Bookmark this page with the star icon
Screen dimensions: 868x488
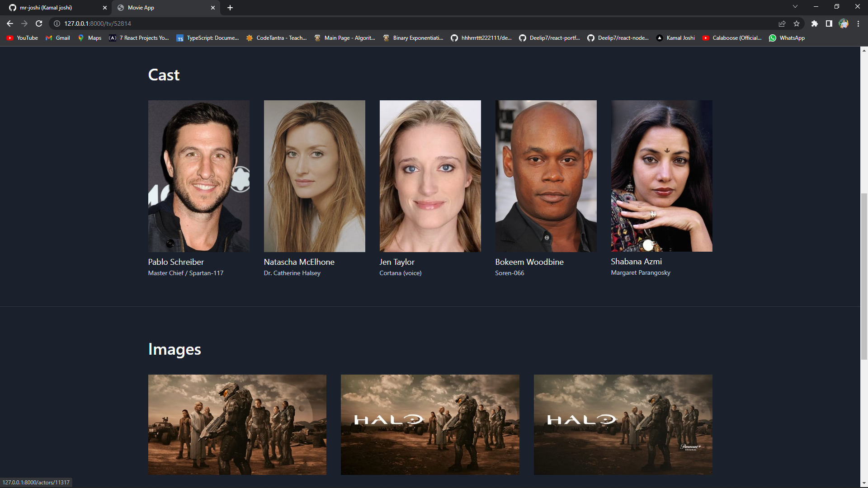click(x=797, y=23)
